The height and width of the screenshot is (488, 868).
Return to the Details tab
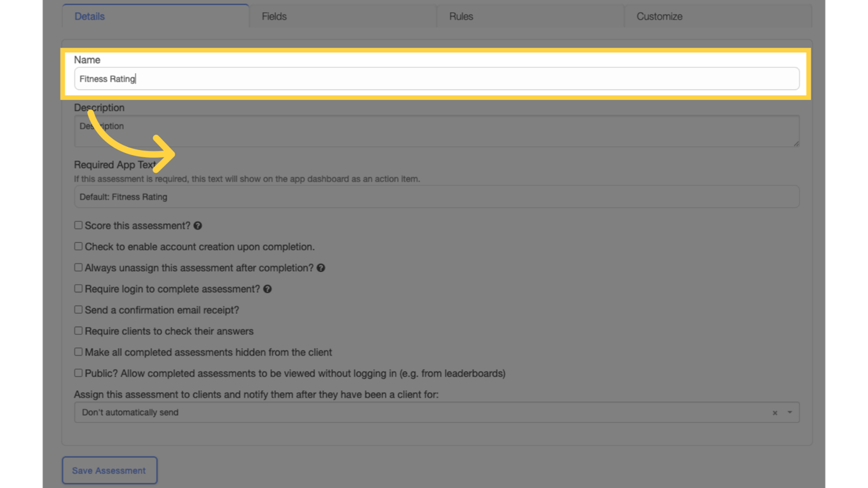(x=89, y=16)
